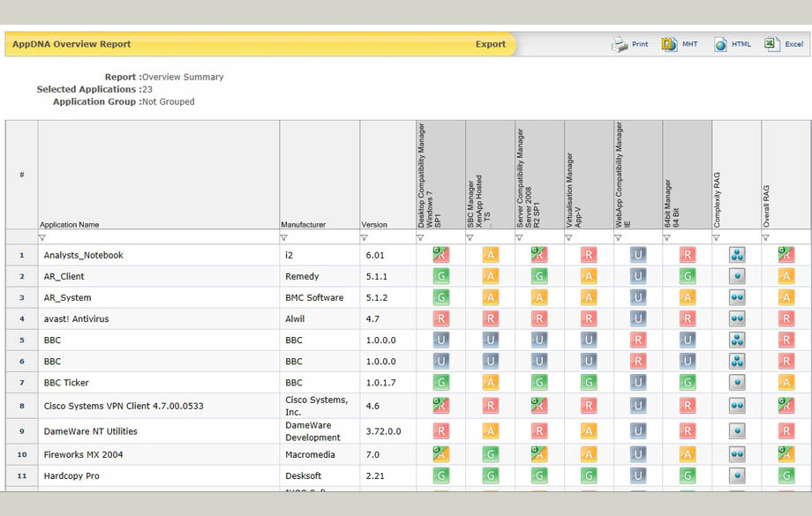This screenshot has height=516, width=812.
Task: Click Analysts_Notebook Windows 7 red status icon
Action: 441,255
